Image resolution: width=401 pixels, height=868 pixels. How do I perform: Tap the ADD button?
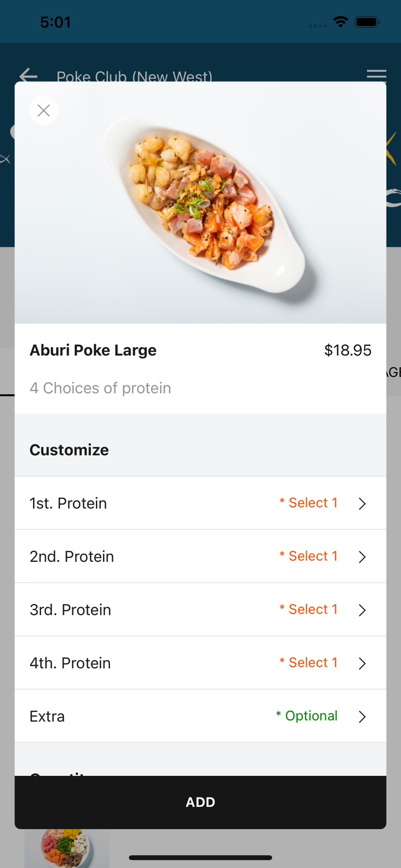200,802
